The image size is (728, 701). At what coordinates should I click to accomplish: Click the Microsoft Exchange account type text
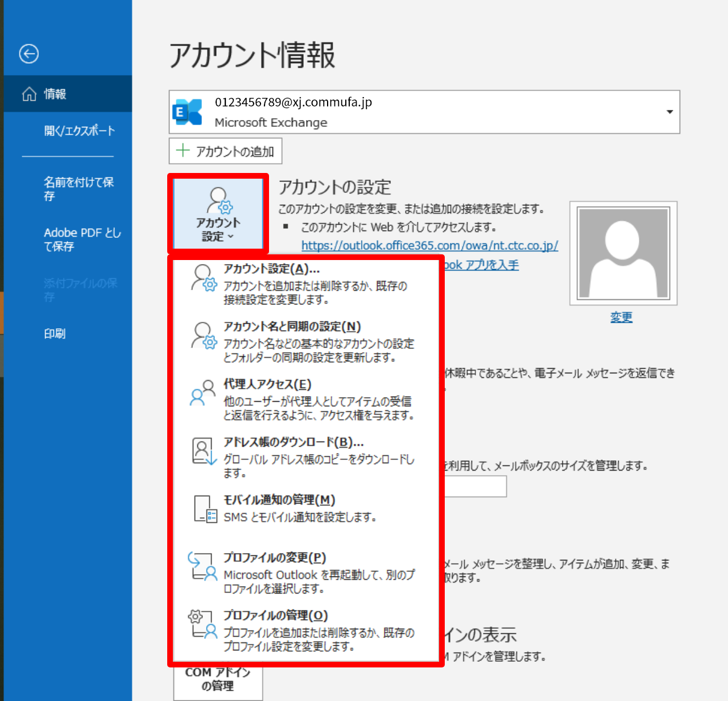271,122
